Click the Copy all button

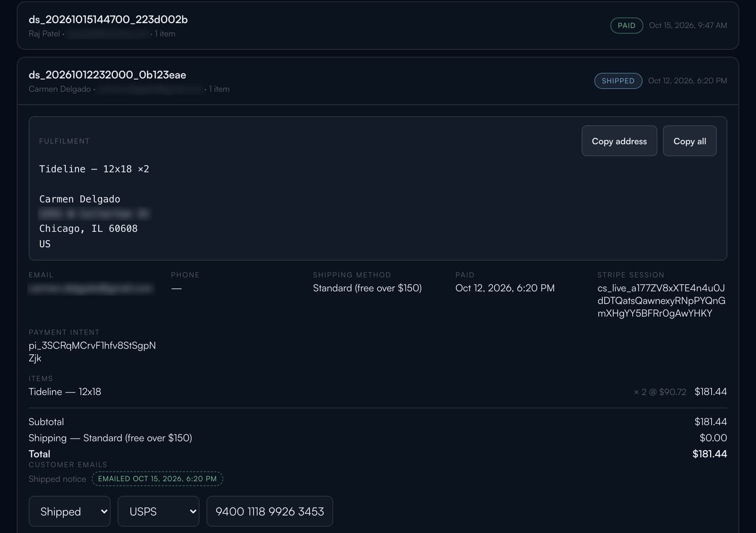click(x=689, y=141)
